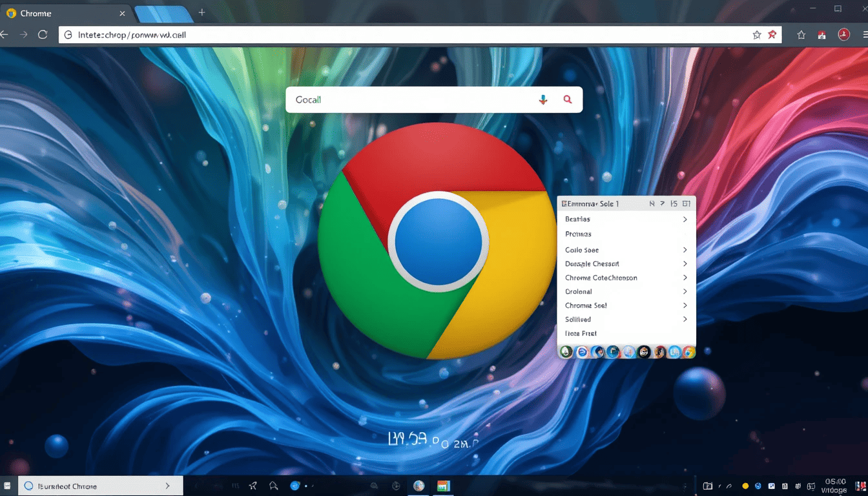Click the first 'N' icon in popup header

click(652, 203)
